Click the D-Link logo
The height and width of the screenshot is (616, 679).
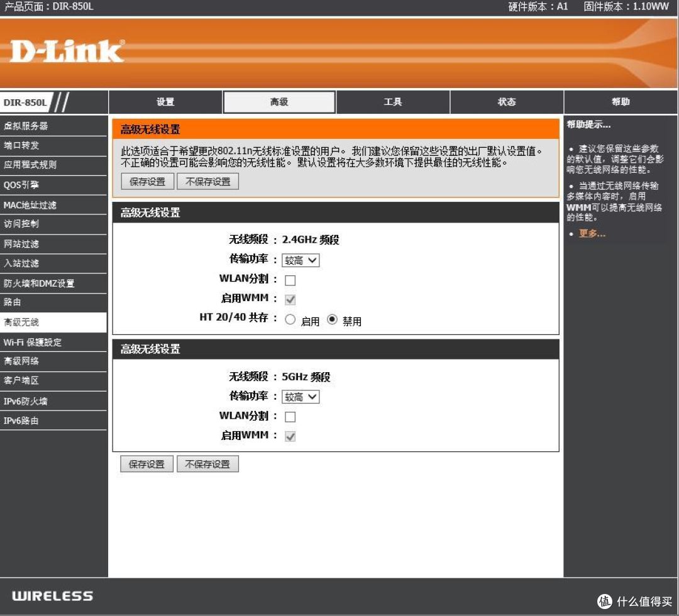67,52
